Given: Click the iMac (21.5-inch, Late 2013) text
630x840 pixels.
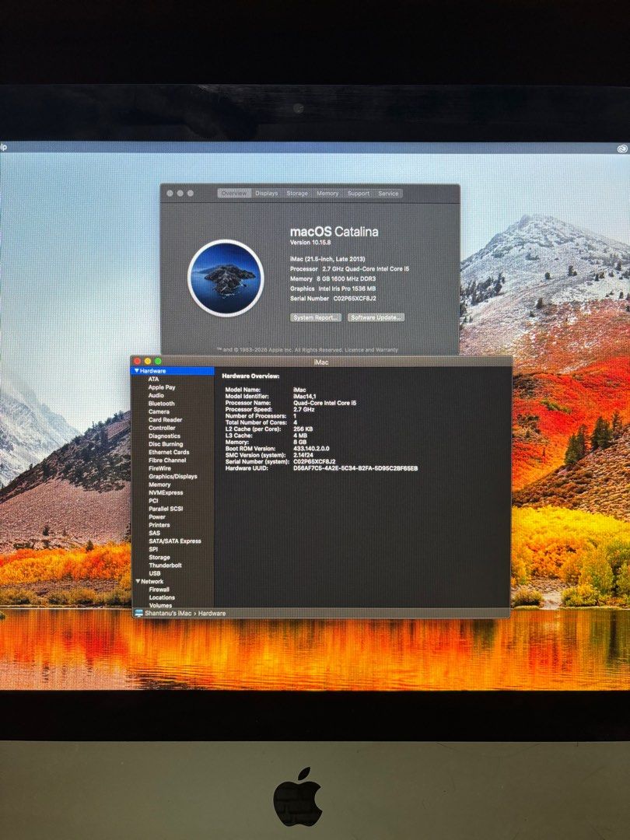Looking at the screenshot, I should pos(327,259).
